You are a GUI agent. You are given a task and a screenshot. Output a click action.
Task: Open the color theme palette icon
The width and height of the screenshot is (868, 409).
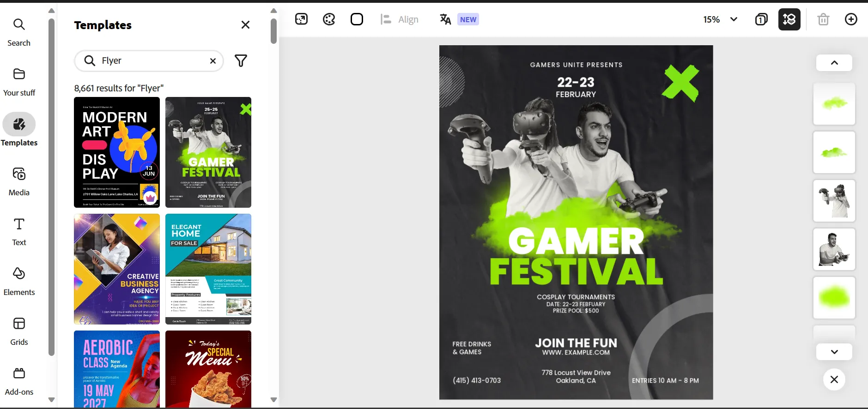pos(329,19)
